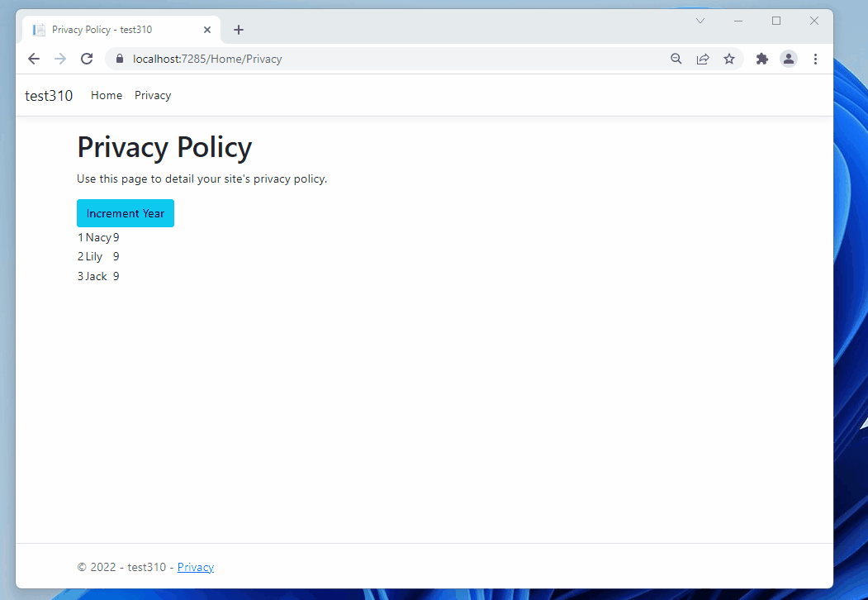Expand the tab search chevron

tap(700, 21)
